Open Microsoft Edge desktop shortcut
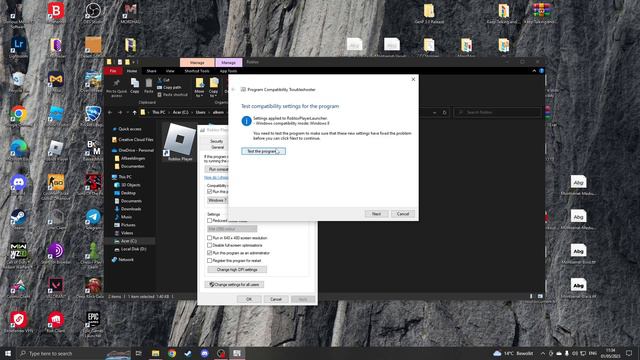The width and height of the screenshot is (640, 360). 18,150
